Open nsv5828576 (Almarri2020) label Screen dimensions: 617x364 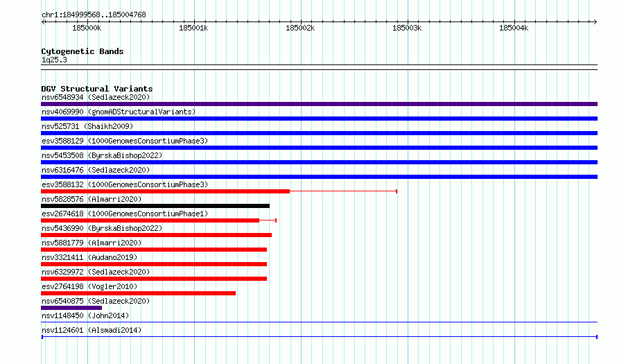92,199
